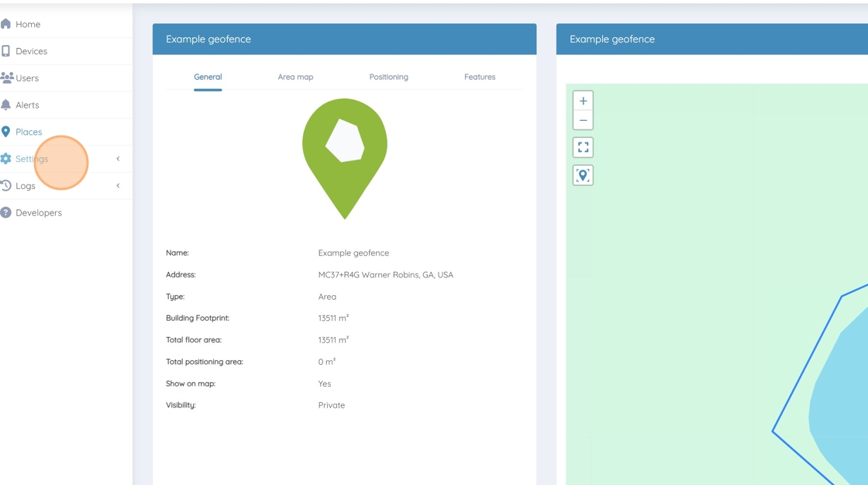The height and width of the screenshot is (485, 868).
Task: Click the address MC37+R4G Warner Robins value
Action: (385, 274)
